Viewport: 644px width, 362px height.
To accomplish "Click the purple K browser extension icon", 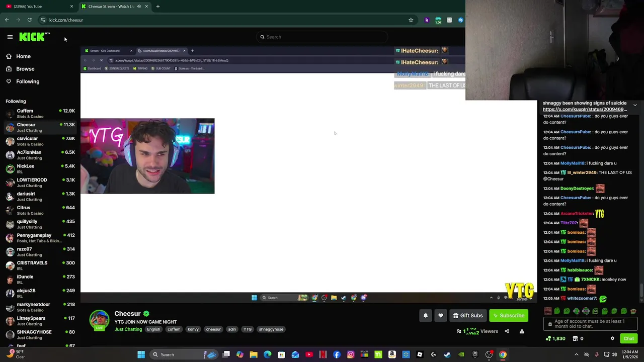I will pyautogui.click(x=427, y=20).
